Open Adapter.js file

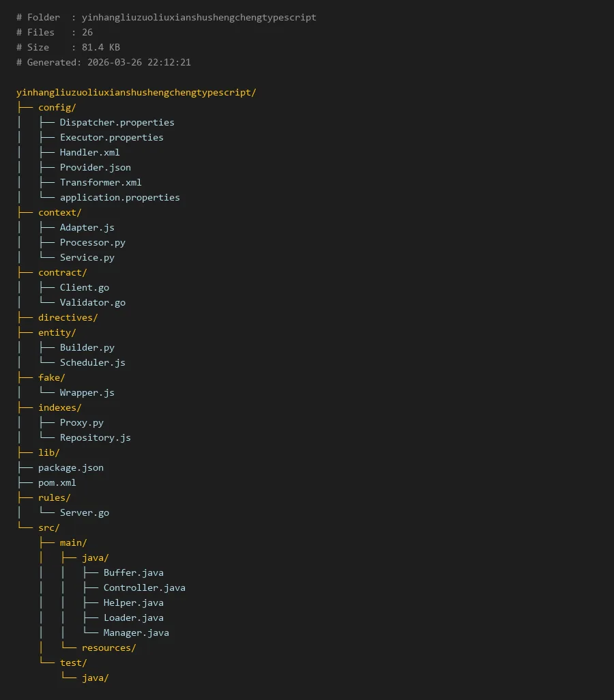point(87,227)
